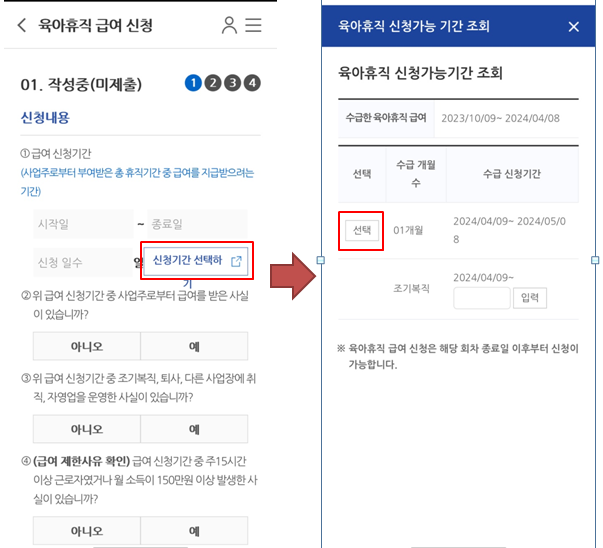Choose 예 for question ④ 급여 제한사유

pos(194,531)
